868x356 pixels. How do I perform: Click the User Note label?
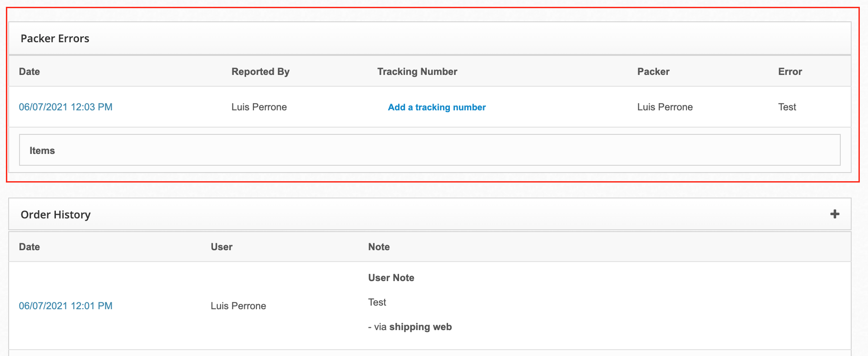click(391, 278)
